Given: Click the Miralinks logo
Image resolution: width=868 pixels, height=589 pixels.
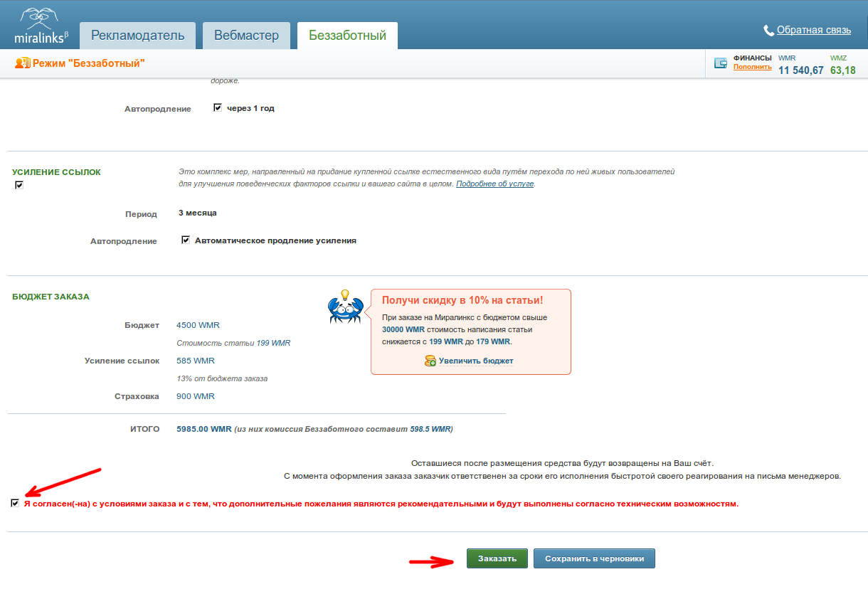Looking at the screenshot, I should click(41, 26).
